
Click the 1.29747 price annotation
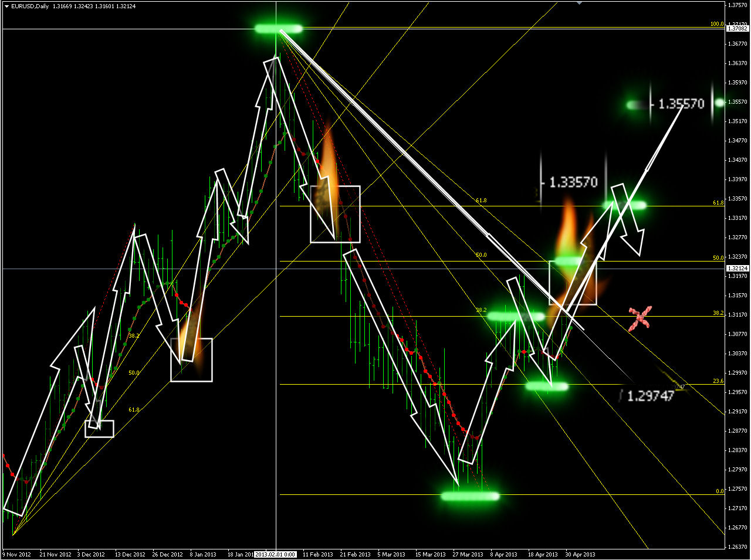pyautogui.click(x=650, y=396)
